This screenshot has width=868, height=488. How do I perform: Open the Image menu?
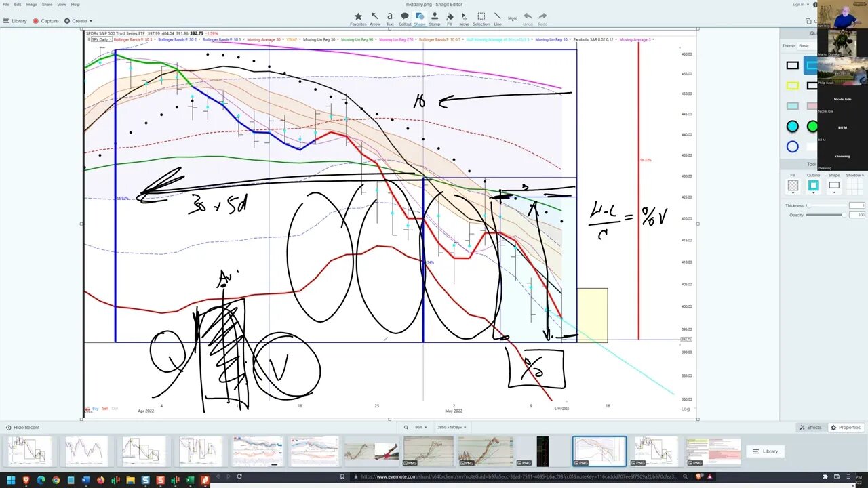31,4
